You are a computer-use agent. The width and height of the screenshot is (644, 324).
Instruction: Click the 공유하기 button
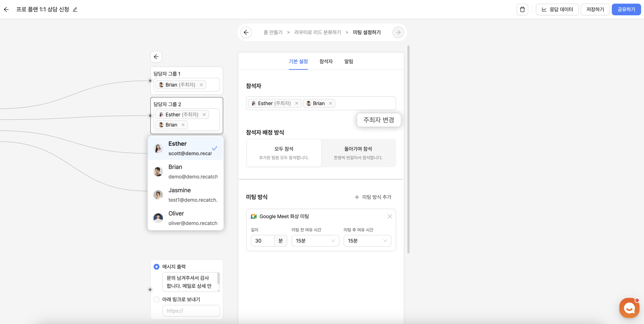[x=626, y=9]
